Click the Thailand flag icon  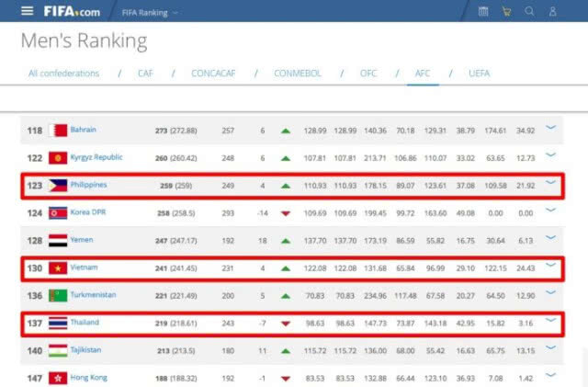click(58, 324)
